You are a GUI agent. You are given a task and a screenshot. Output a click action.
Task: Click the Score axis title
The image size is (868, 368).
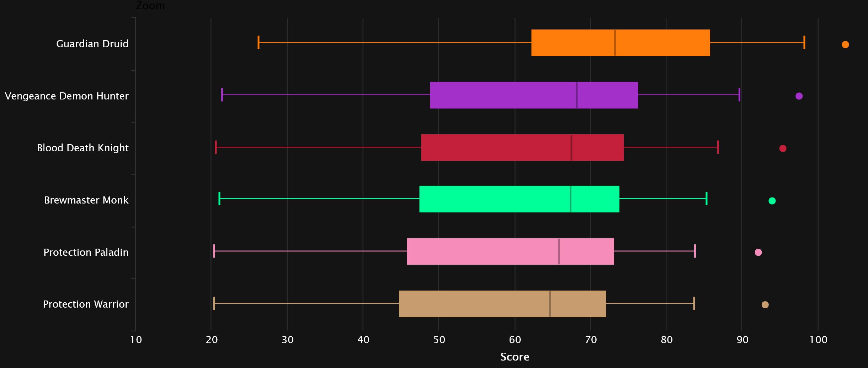515,357
